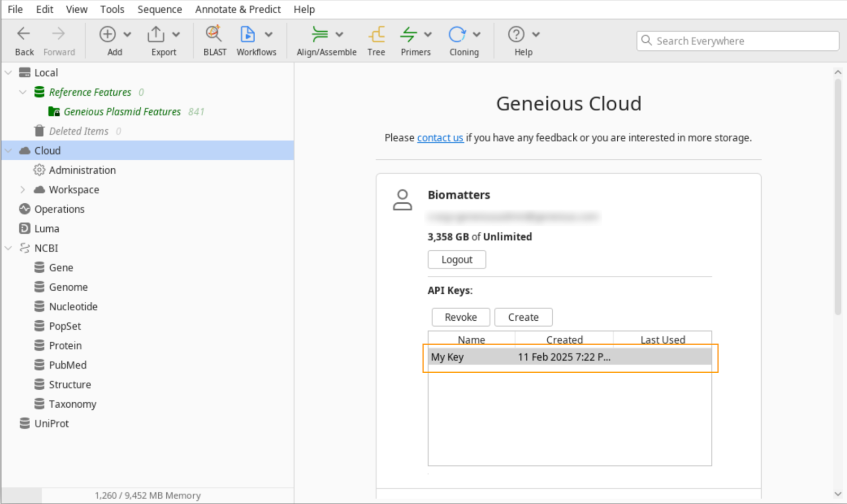Click the Cloning toolbar icon
Image resolution: width=847 pixels, height=504 pixels.
[457, 35]
